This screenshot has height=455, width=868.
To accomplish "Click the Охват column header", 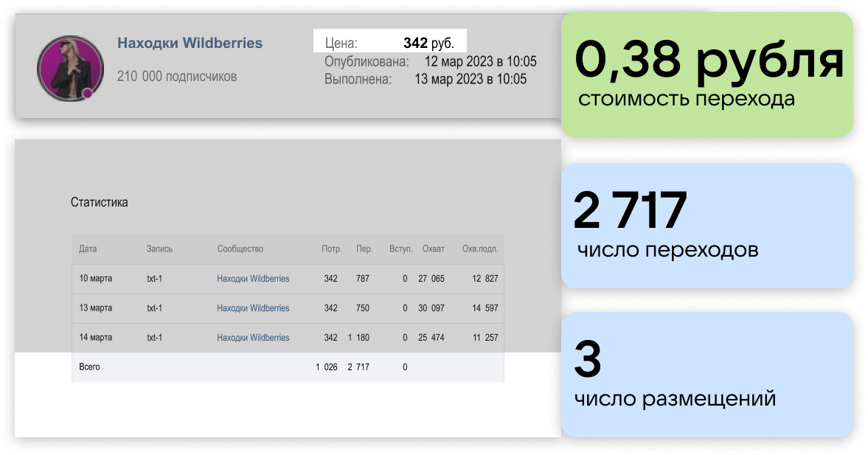I will click(x=434, y=249).
